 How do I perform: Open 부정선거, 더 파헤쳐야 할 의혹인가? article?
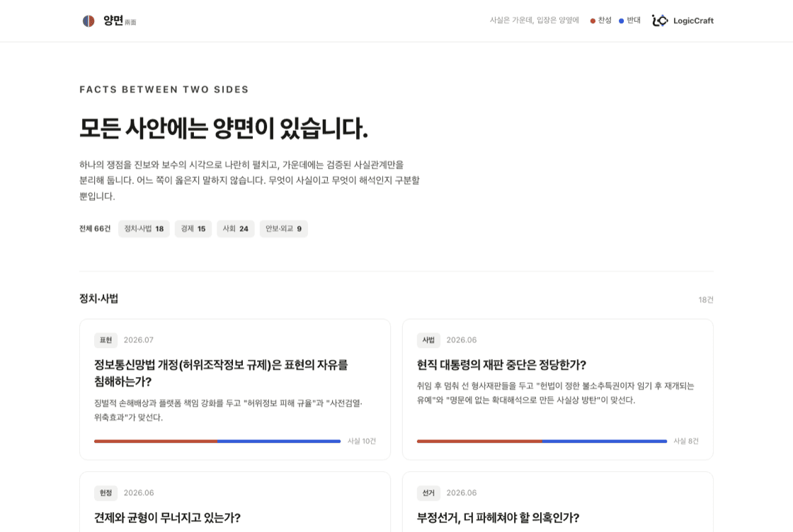pos(498,517)
